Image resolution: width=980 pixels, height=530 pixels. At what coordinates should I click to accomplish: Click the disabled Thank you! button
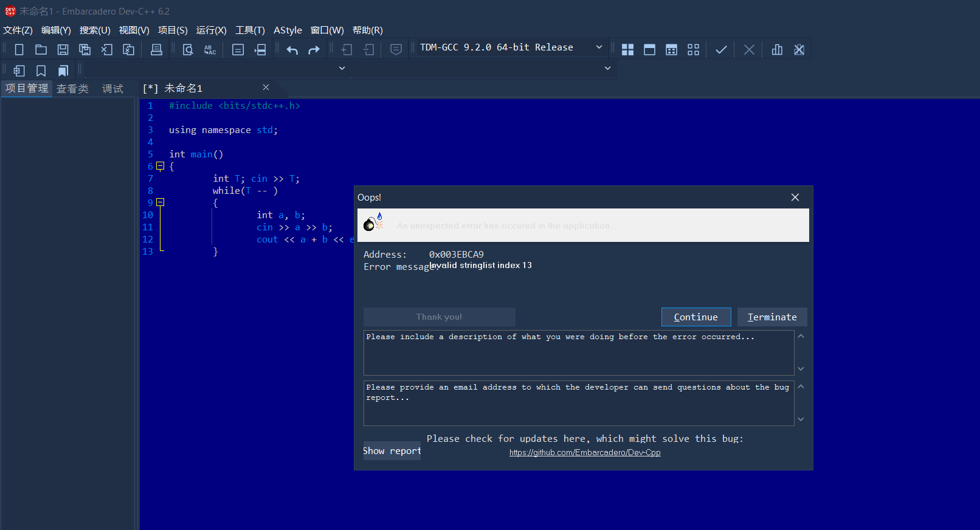(440, 317)
